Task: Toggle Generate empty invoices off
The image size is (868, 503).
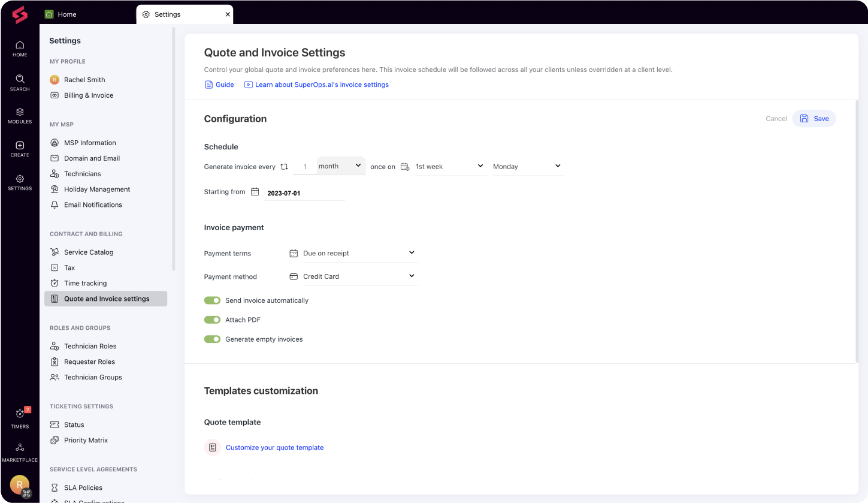Action: point(212,339)
